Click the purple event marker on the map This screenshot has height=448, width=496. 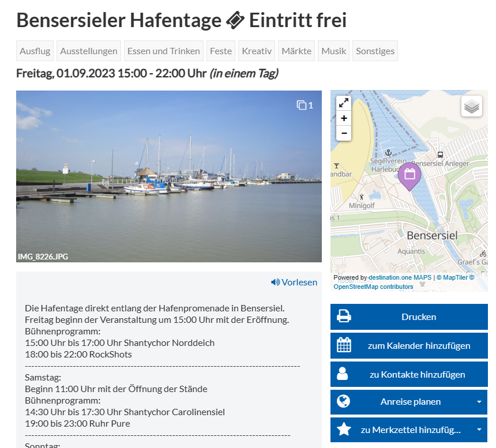click(409, 176)
